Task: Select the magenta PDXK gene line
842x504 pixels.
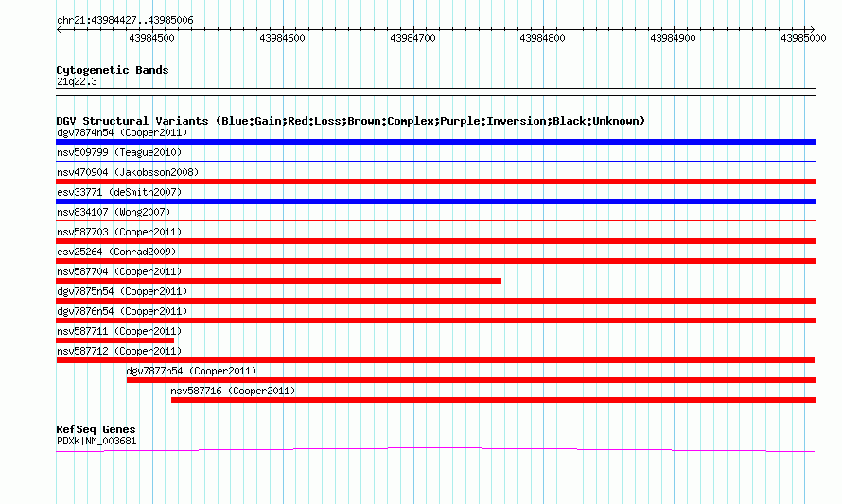Action: tap(435, 450)
